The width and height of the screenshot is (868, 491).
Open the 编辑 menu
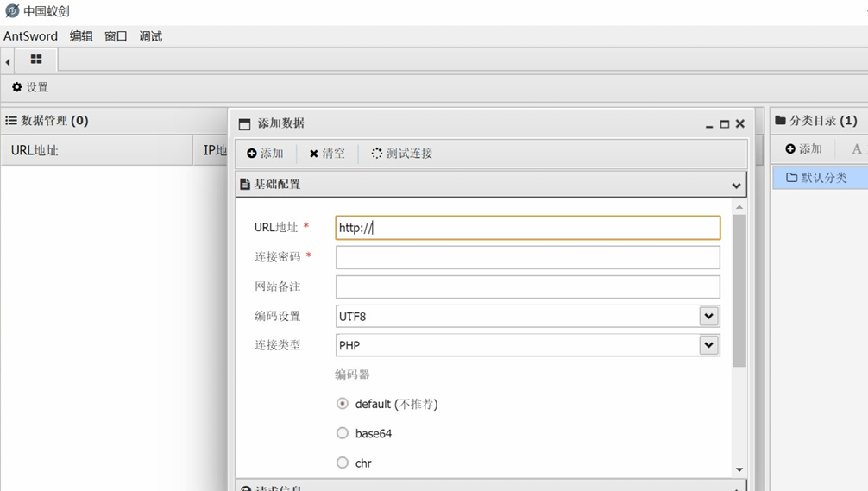(x=81, y=36)
